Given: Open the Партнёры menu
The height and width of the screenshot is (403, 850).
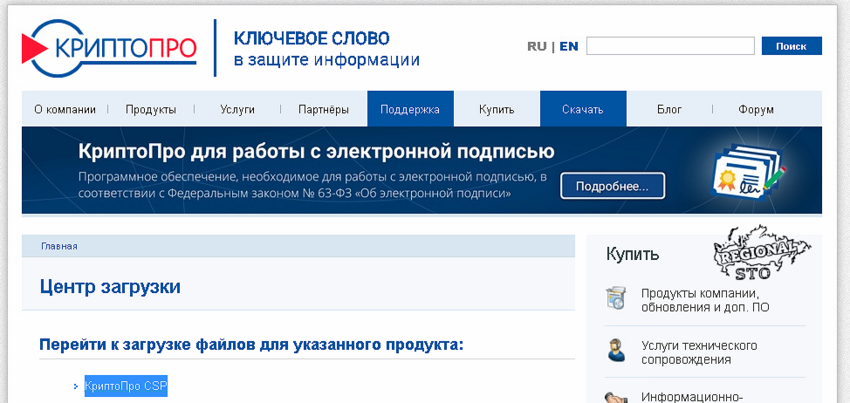Looking at the screenshot, I should click(324, 110).
